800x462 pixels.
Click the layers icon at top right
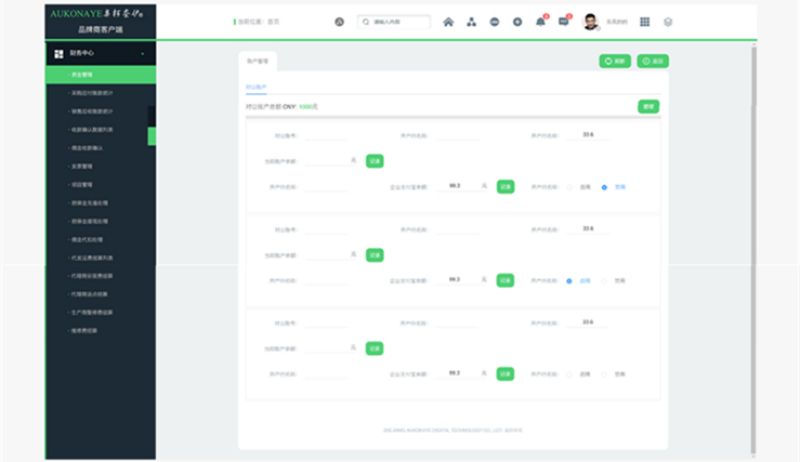668,21
